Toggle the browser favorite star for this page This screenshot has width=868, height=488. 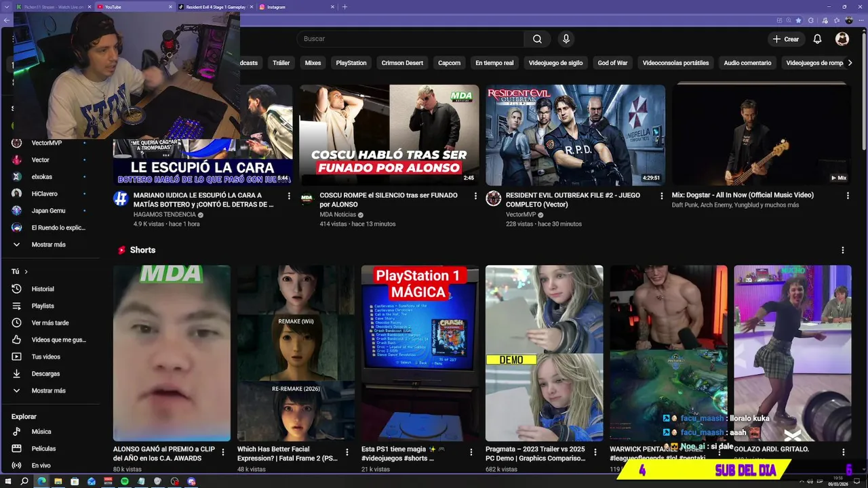click(798, 20)
